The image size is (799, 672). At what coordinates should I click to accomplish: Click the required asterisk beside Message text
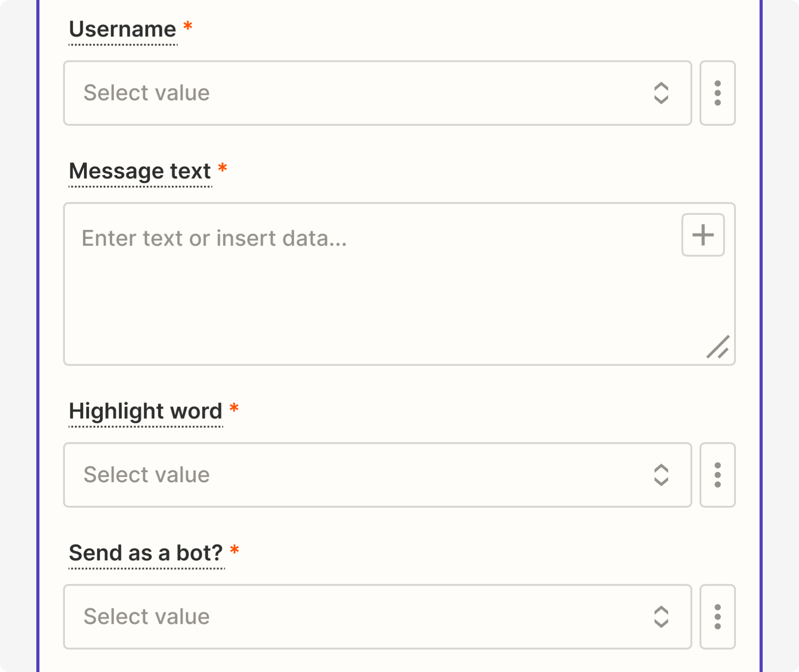222,168
